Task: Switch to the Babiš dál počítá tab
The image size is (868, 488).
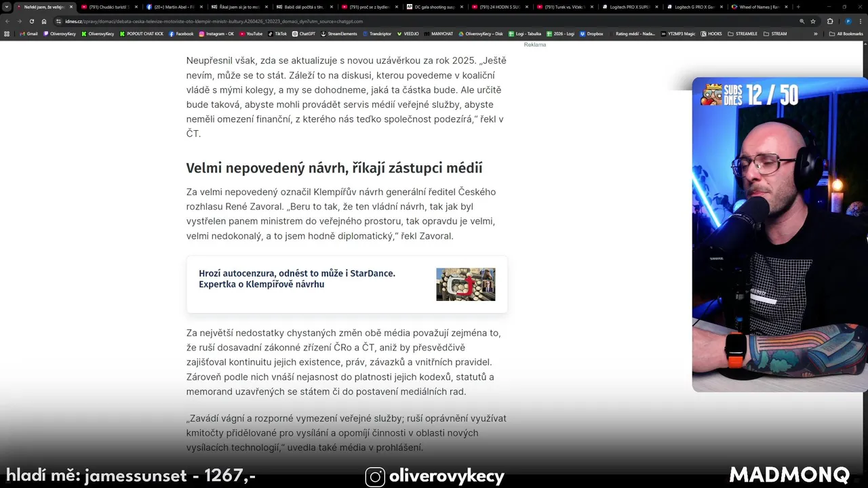Action: (x=304, y=7)
